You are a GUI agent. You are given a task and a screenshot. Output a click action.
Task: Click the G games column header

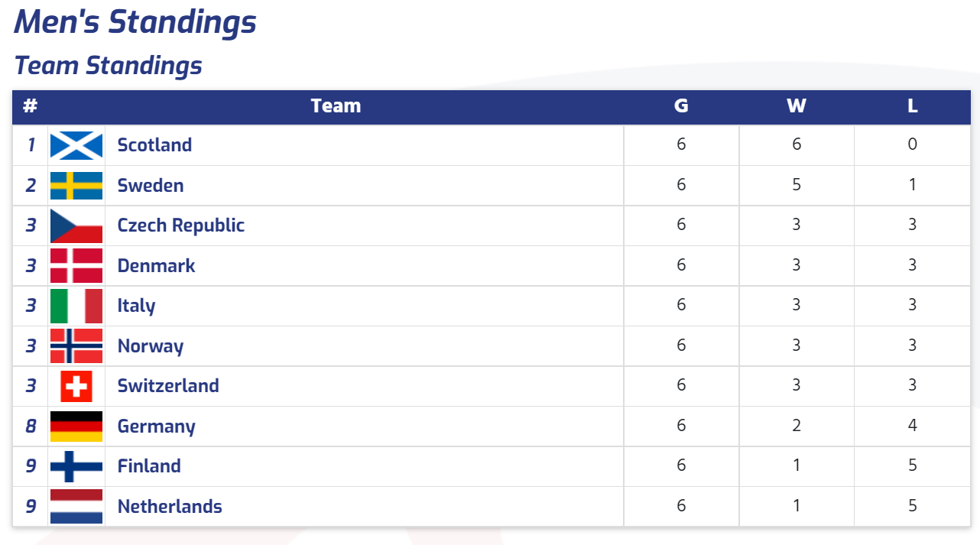click(x=681, y=106)
